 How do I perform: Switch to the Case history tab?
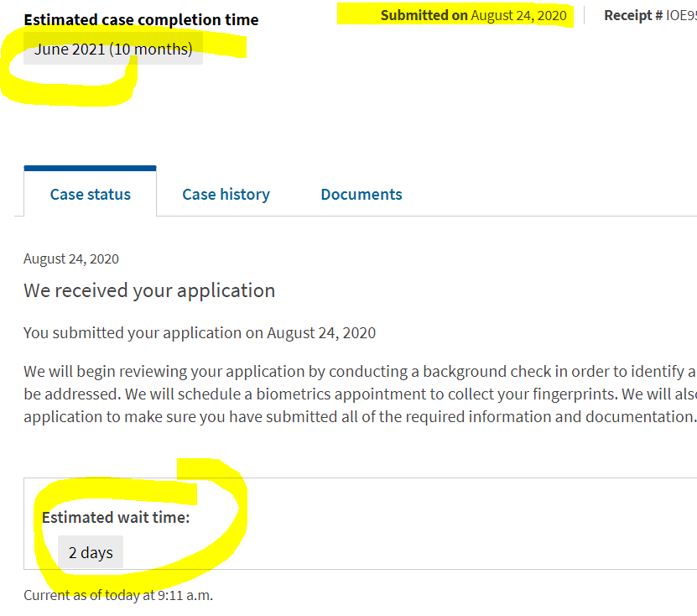click(x=226, y=195)
